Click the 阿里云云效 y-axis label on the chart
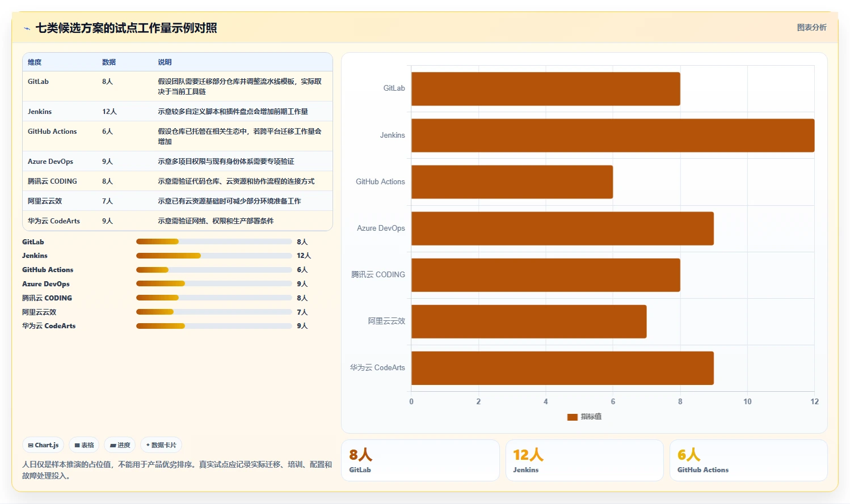This screenshot has width=850, height=504. [386, 321]
